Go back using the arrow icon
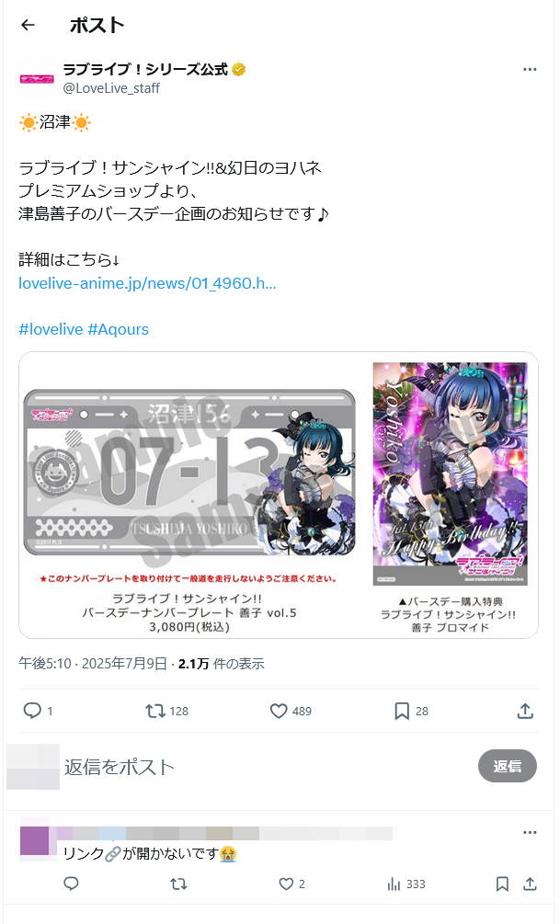 (28, 25)
